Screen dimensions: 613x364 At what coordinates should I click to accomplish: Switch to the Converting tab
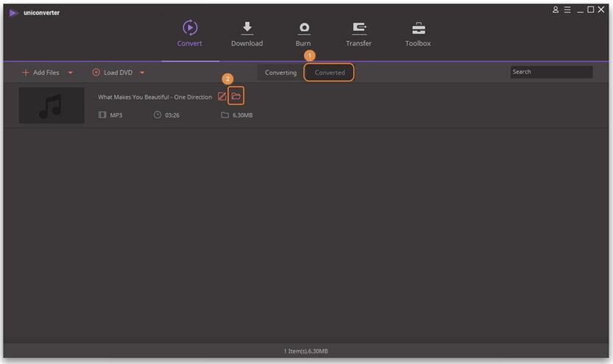(280, 73)
